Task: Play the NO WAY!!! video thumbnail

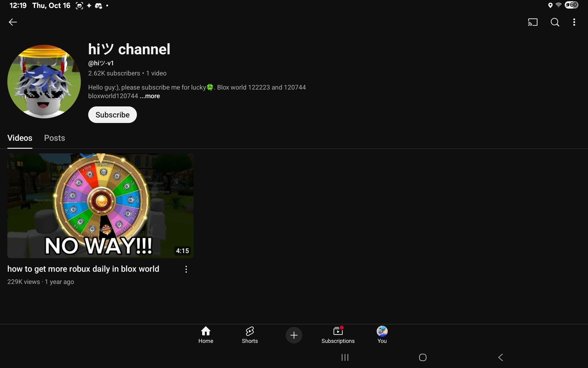Action: pyautogui.click(x=100, y=205)
